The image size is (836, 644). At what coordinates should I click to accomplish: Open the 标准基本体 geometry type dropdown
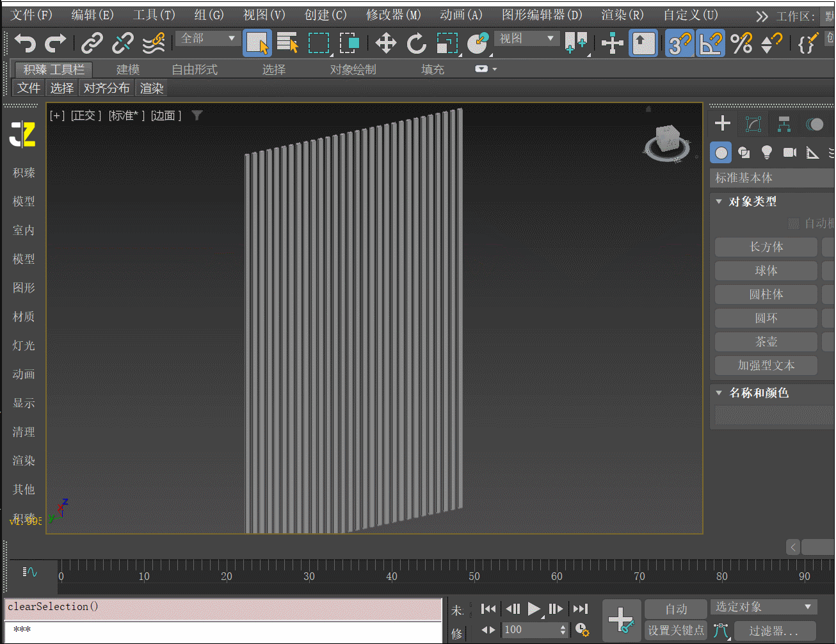pyautogui.click(x=772, y=178)
